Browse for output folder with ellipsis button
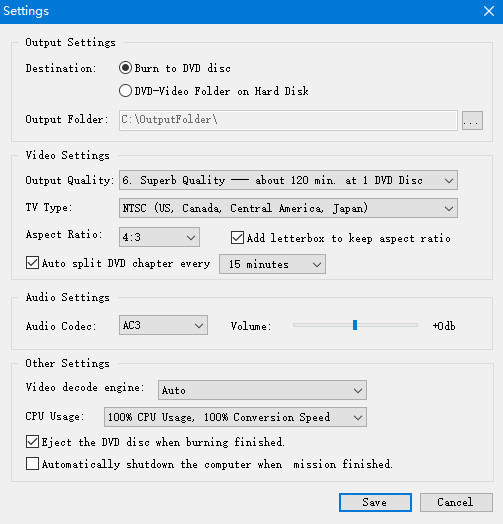 point(472,120)
